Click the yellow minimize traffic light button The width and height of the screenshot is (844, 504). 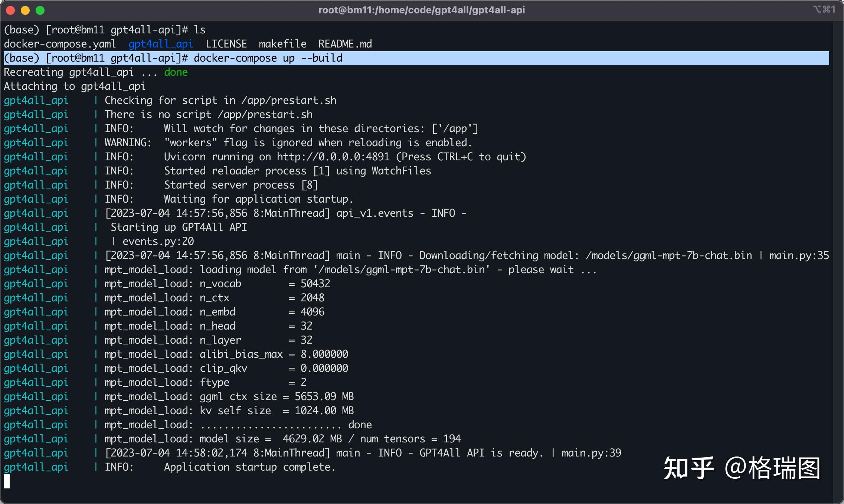(x=25, y=10)
